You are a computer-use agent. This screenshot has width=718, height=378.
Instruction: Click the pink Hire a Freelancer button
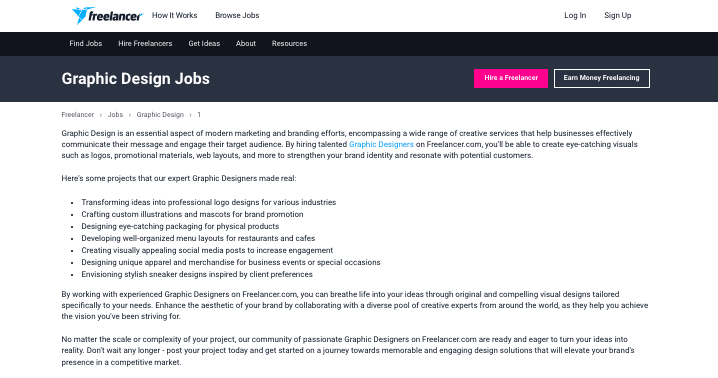(511, 78)
